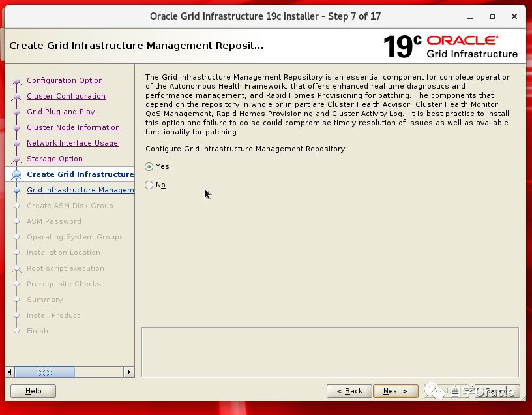Go to Cluster Configuration step

pyautogui.click(x=66, y=96)
